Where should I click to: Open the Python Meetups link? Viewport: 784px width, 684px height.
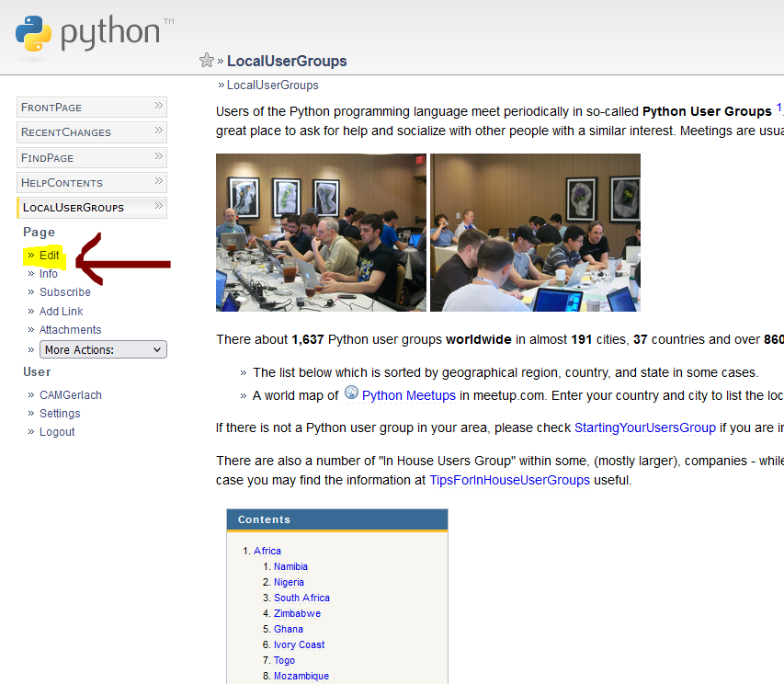point(408,395)
